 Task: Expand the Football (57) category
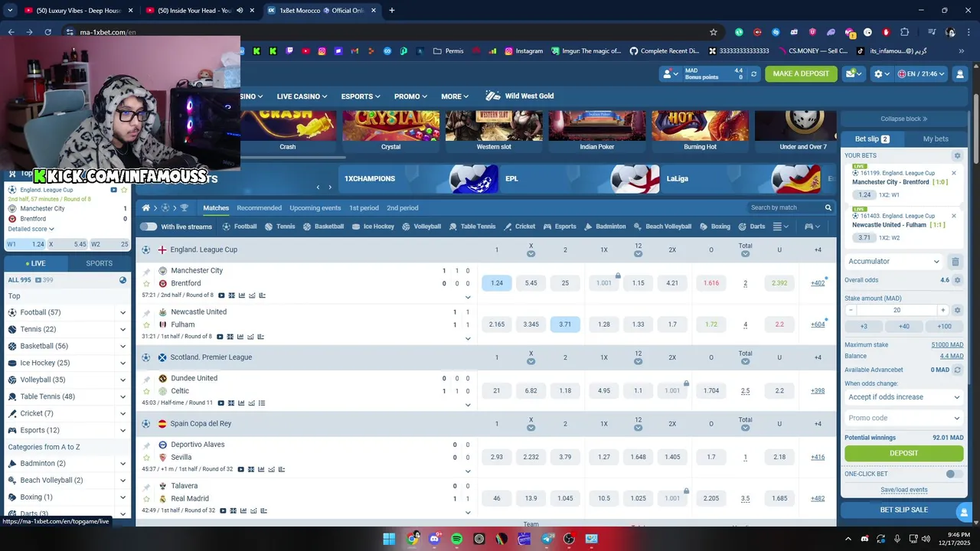coord(122,312)
